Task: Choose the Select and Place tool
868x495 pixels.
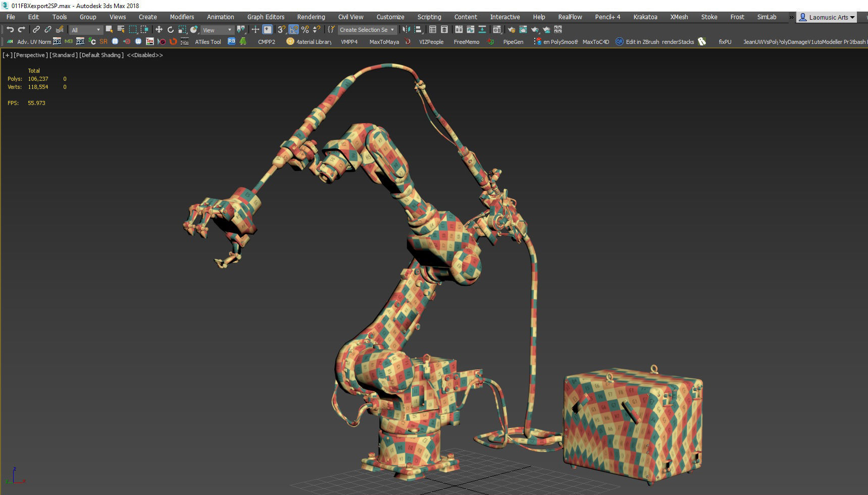Action: pos(194,30)
